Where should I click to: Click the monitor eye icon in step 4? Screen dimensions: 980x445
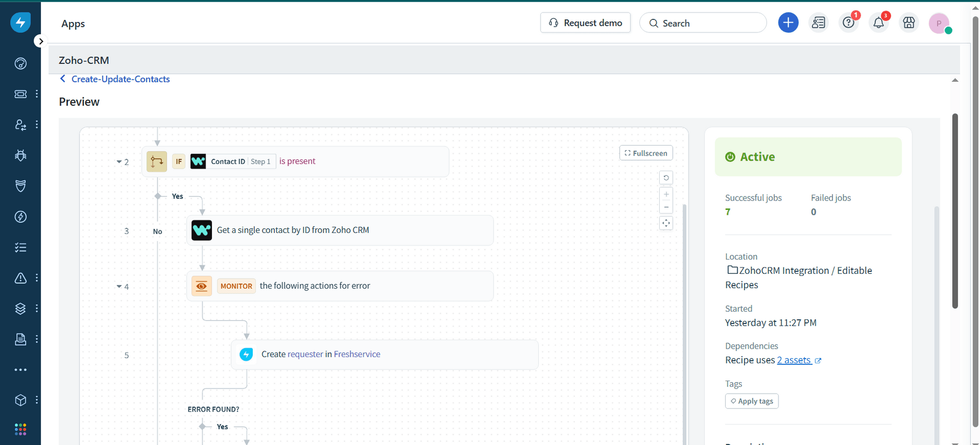201,286
